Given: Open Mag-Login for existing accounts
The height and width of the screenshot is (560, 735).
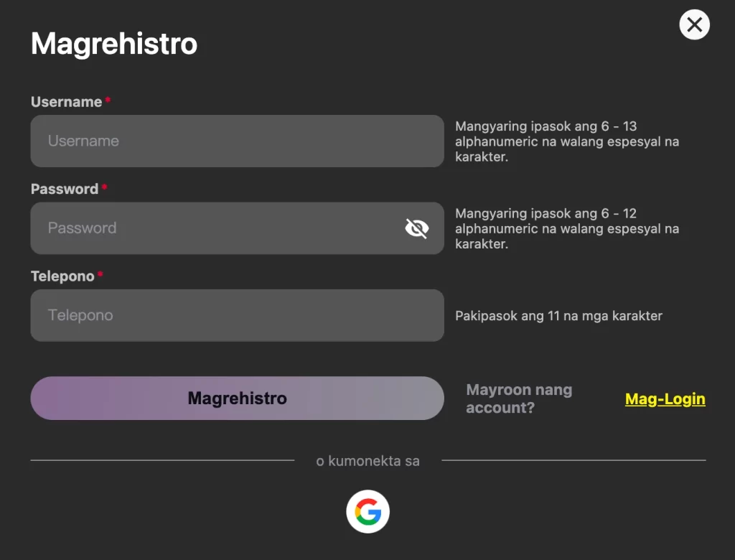Looking at the screenshot, I should (664, 399).
